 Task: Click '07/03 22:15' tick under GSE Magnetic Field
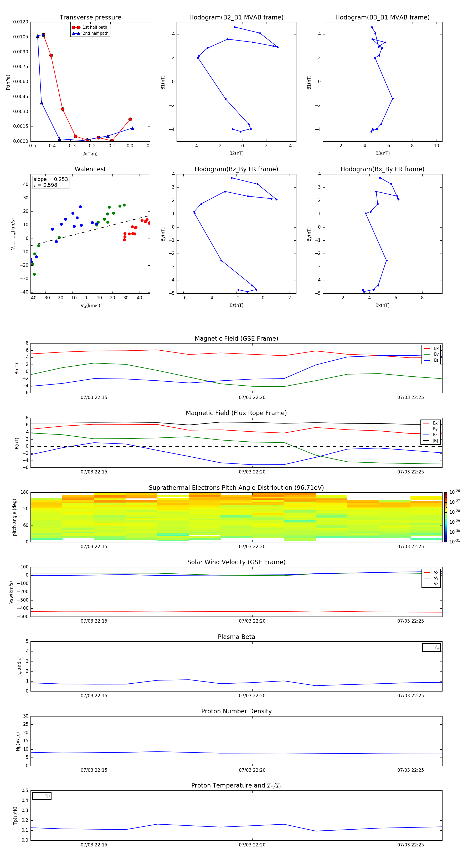[94, 398]
